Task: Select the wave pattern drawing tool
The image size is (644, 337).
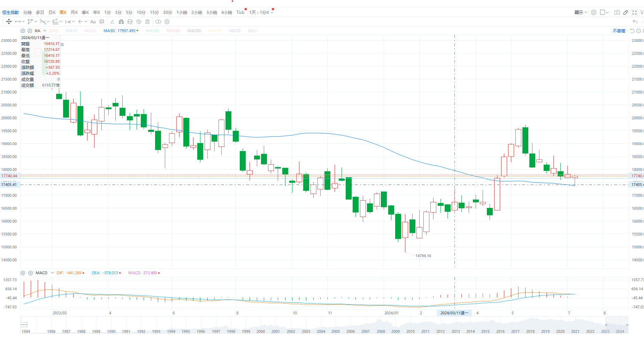Action: coord(43,22)
